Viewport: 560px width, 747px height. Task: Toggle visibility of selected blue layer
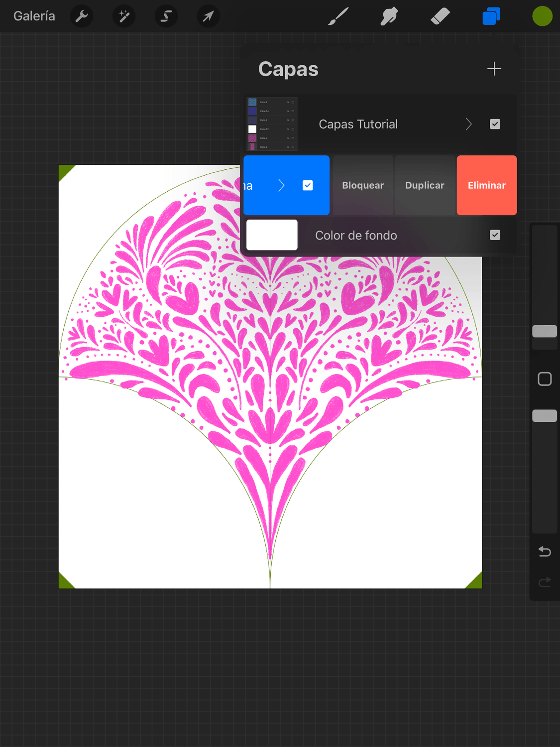tap(308, 185)
